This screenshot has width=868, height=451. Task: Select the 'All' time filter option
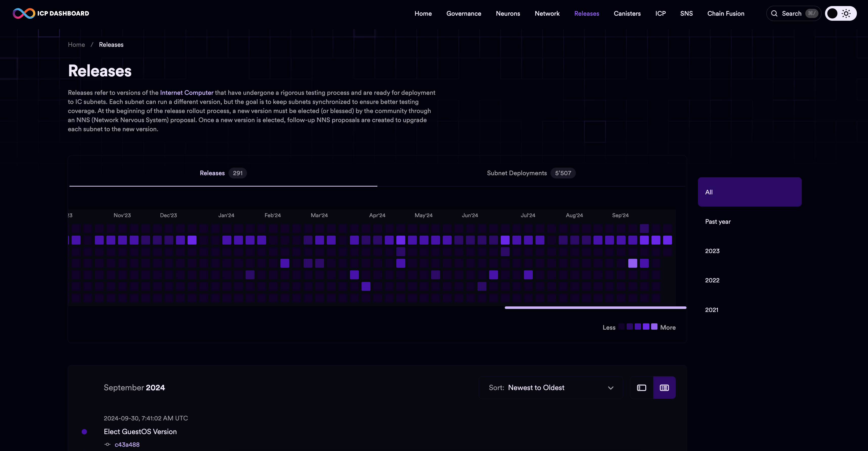[x=750, y=192]
